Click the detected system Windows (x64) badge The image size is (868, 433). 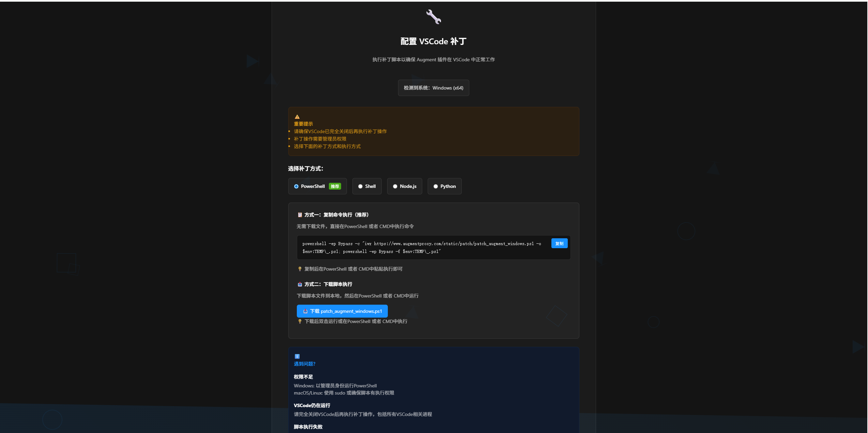[433, 88]
